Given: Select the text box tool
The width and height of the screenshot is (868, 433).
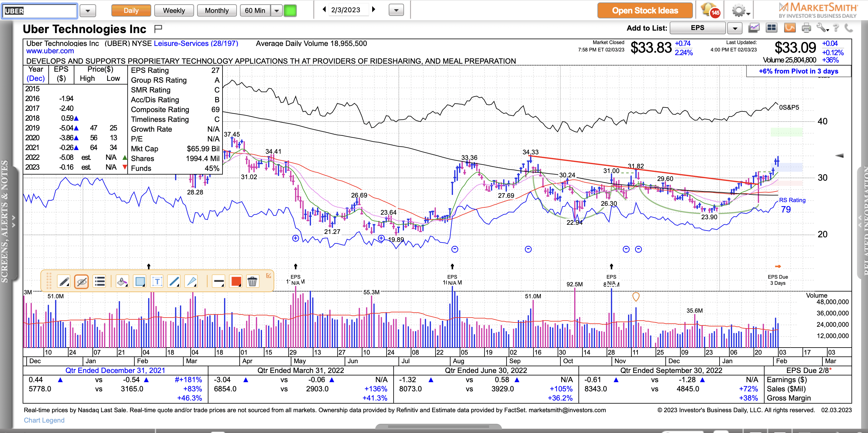Looking at the screenshot, I should (x=157, y=281).
